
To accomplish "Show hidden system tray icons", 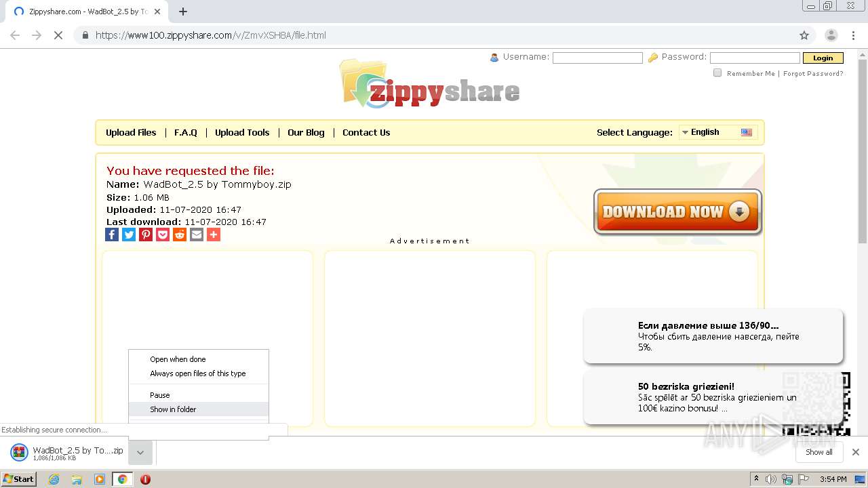I will coord(756,479).
